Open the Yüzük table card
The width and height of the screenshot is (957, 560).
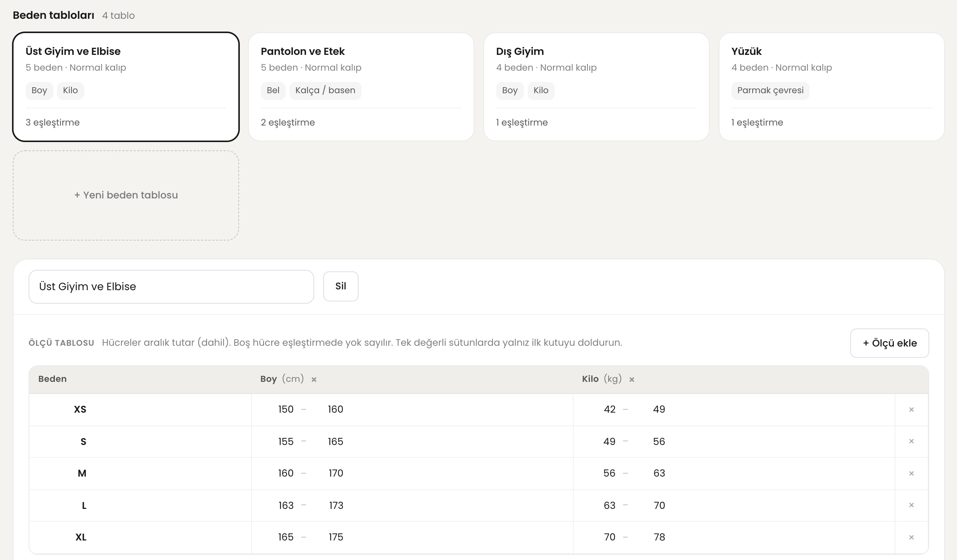tap(832, 86)
